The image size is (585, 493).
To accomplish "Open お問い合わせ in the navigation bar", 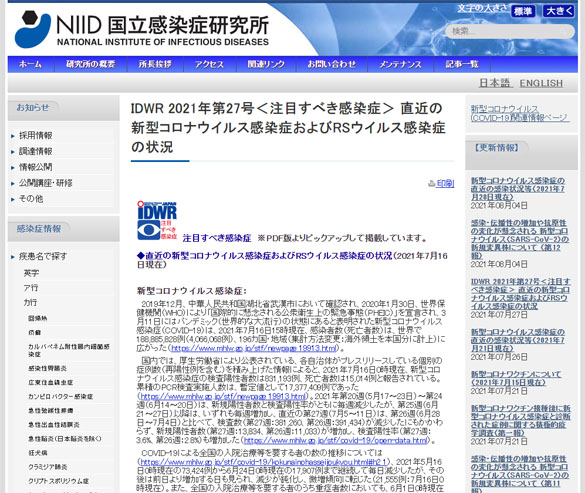I will pos(332,64).
